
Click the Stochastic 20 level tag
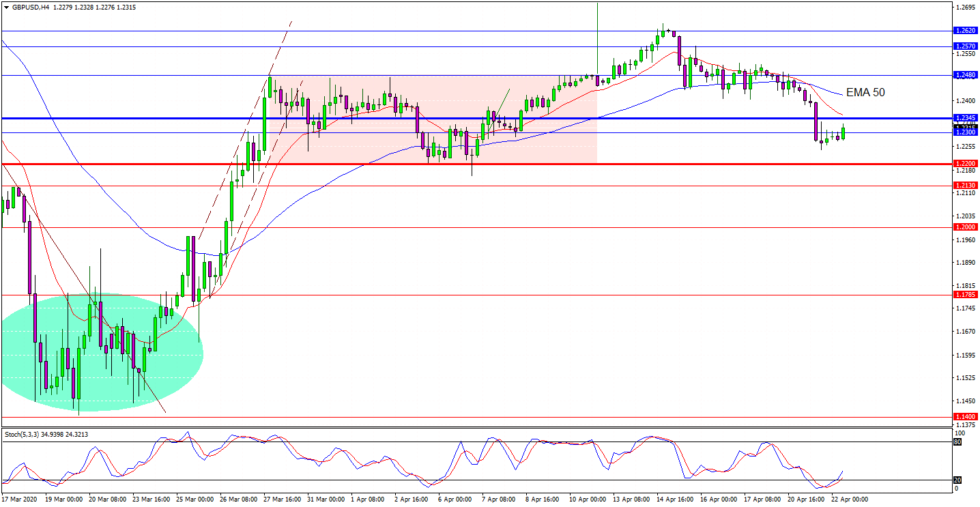click(958, 480)
